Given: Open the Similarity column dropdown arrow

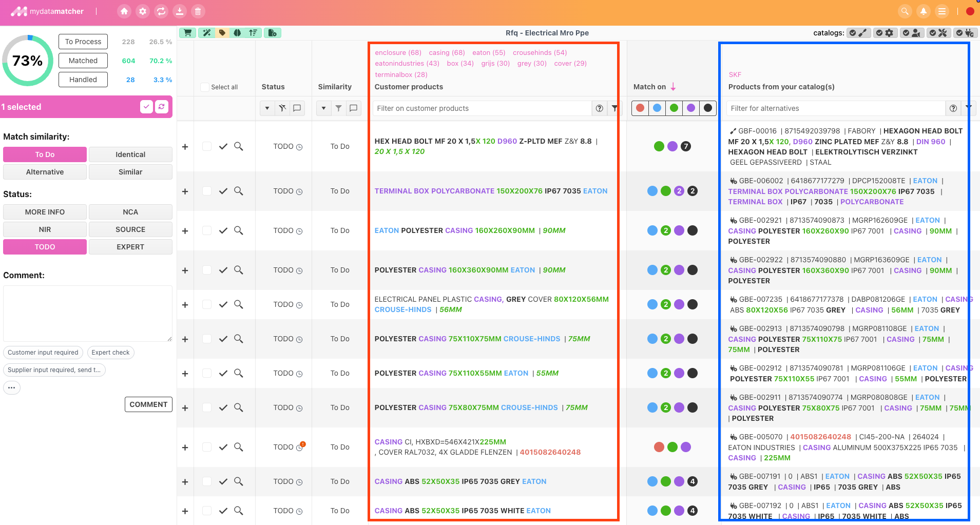Looking at the screenshot, I should 323,108.
